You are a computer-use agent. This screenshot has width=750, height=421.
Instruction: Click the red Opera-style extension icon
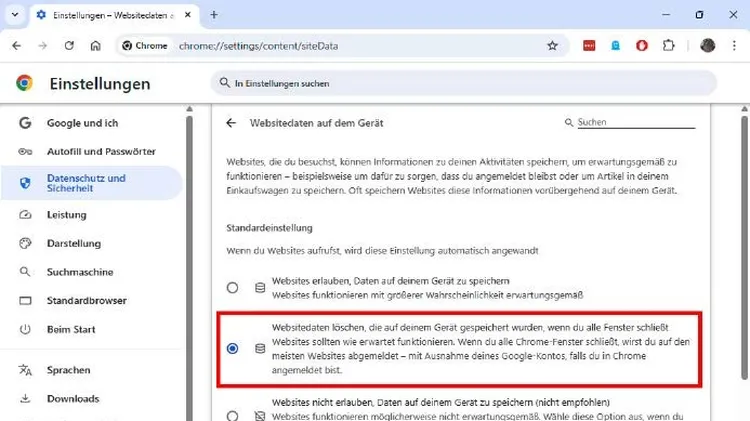tap(642, 45)
